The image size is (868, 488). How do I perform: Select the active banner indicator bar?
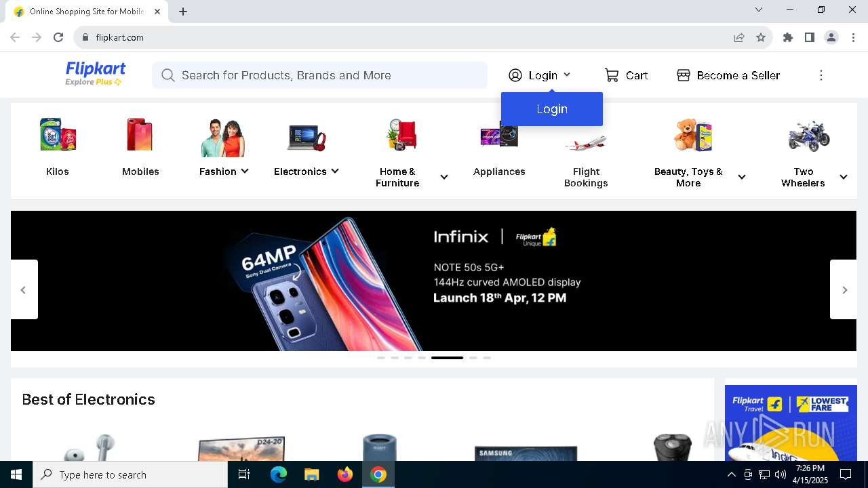(x=447, y=357)
